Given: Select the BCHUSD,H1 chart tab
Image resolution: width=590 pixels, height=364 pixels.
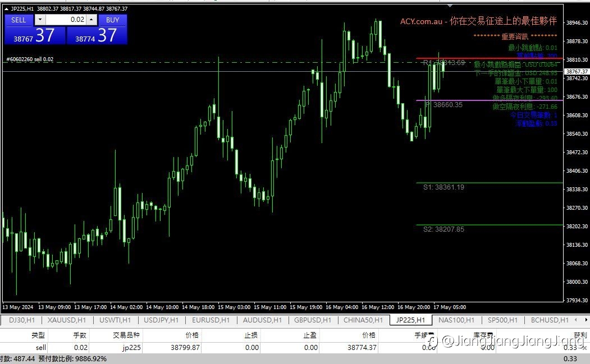Looking at the screenshot, I should [550, 320].
